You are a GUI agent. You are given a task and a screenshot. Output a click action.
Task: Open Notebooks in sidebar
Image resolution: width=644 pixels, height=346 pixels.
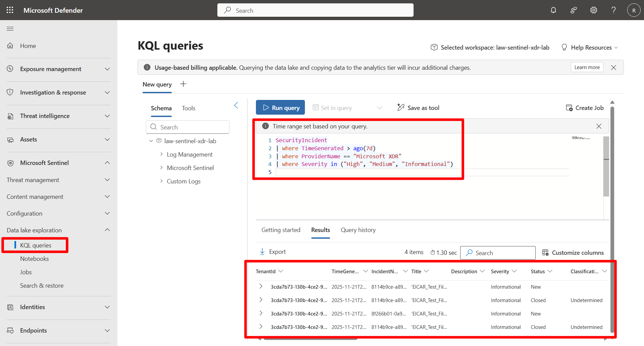point(35,259)
